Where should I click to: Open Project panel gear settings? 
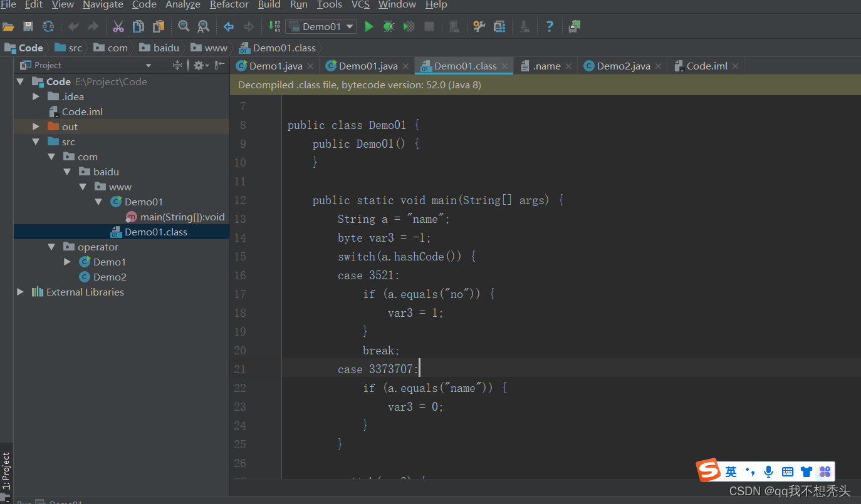tap(201, 65)
